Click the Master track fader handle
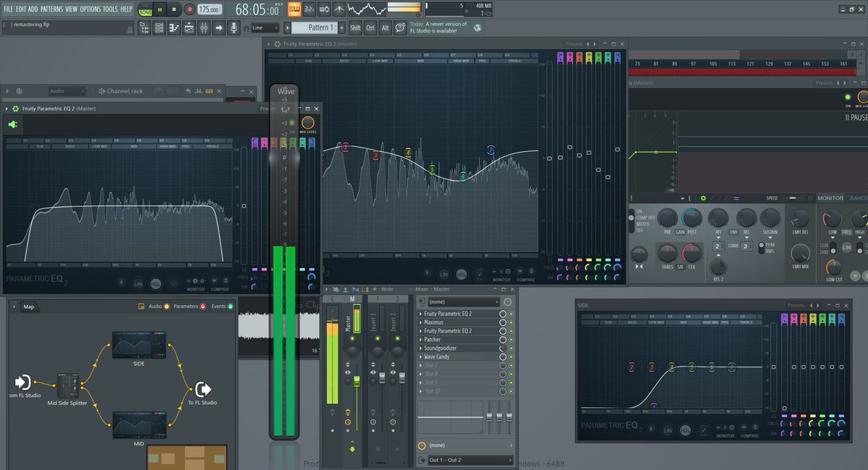Viewport: 868px width, 470px height. [x=357, y=380]
